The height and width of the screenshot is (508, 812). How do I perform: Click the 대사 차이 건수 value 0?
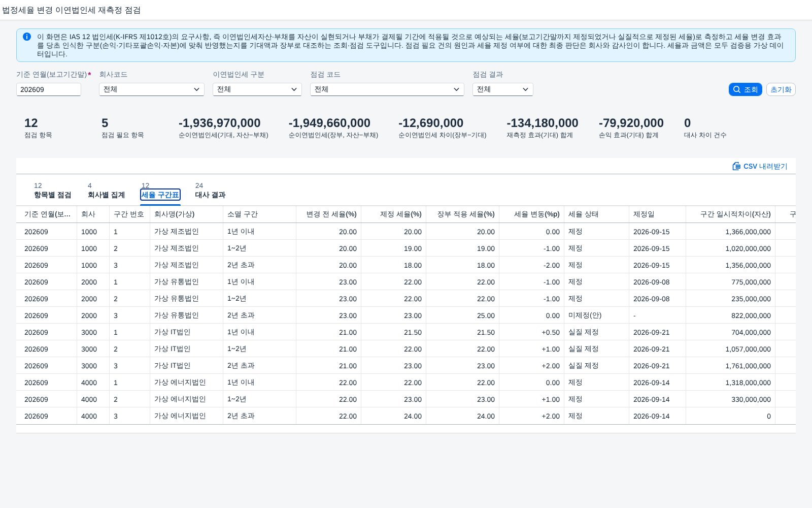tap(688, 123)
